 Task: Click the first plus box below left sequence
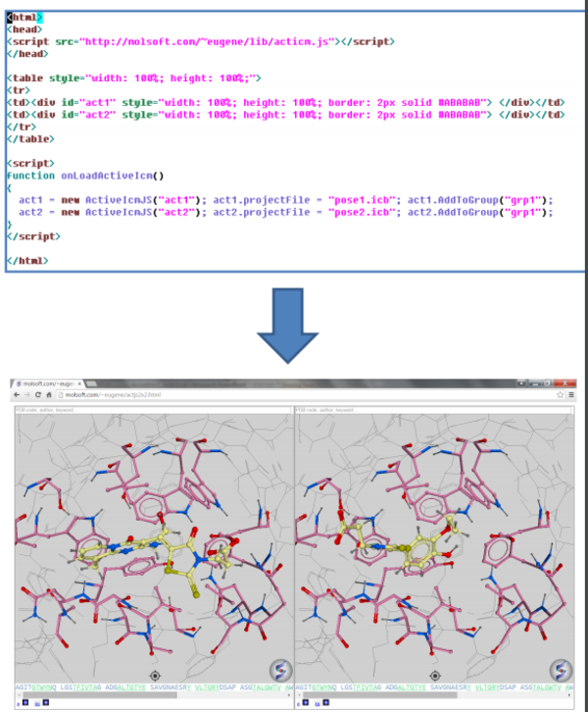pos(22,703)
